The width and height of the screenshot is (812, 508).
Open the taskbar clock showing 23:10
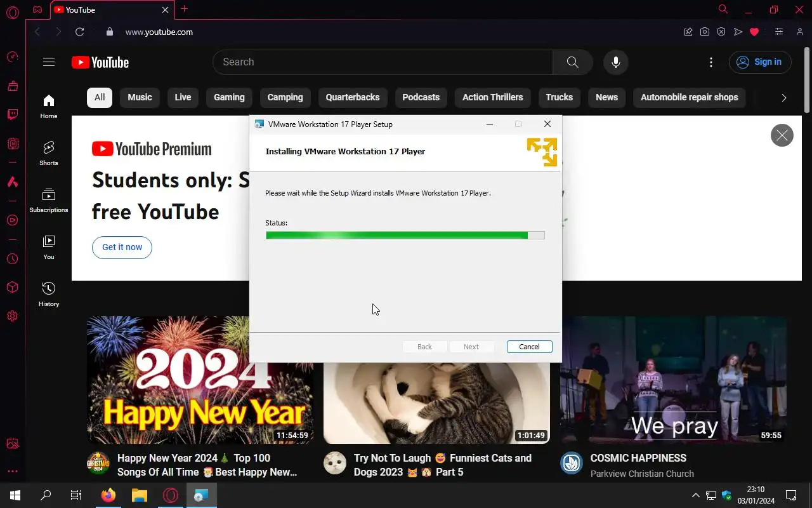pyautogui.click(x=756, y=495)
